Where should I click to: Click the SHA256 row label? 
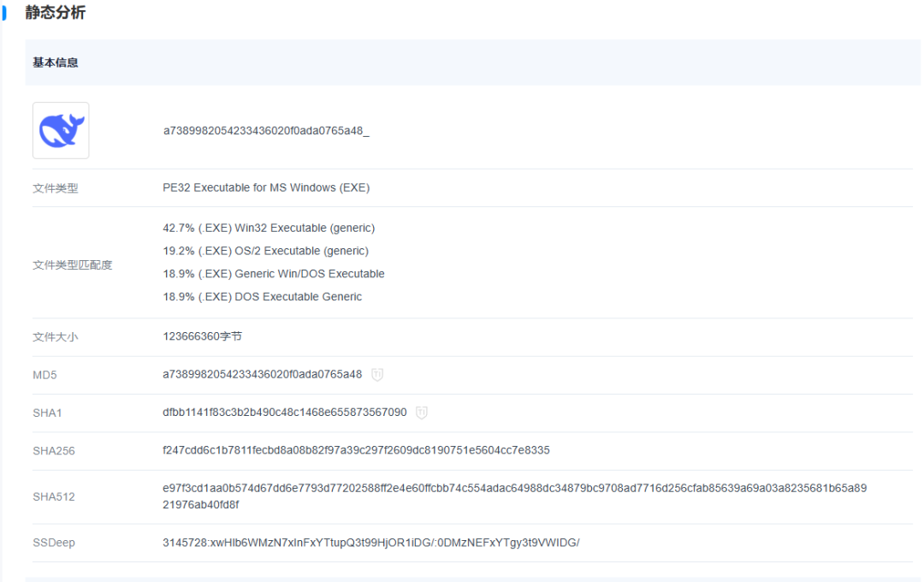pyautogui.click(x=54, y=451)
